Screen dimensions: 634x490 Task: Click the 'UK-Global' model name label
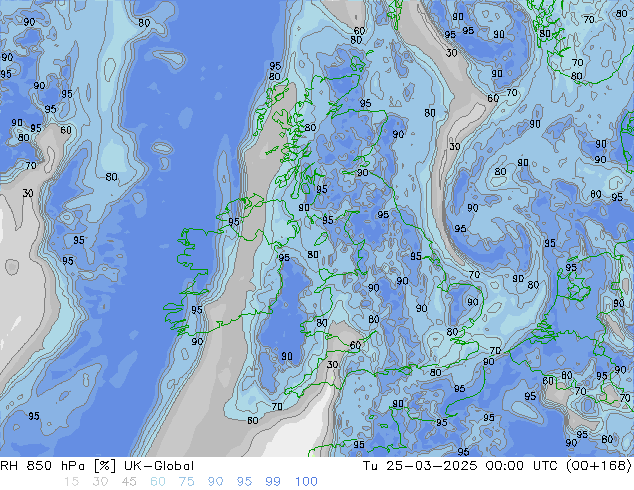[x=159, y=466]
